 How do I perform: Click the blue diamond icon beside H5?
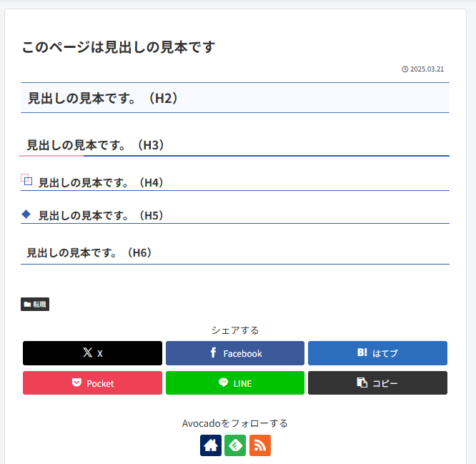(x=26, y=214)
